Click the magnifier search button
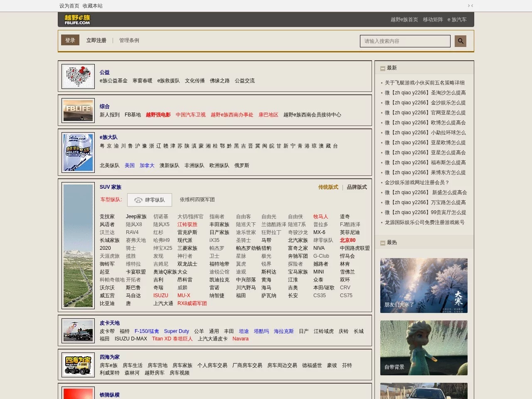 tap(460, 41)
